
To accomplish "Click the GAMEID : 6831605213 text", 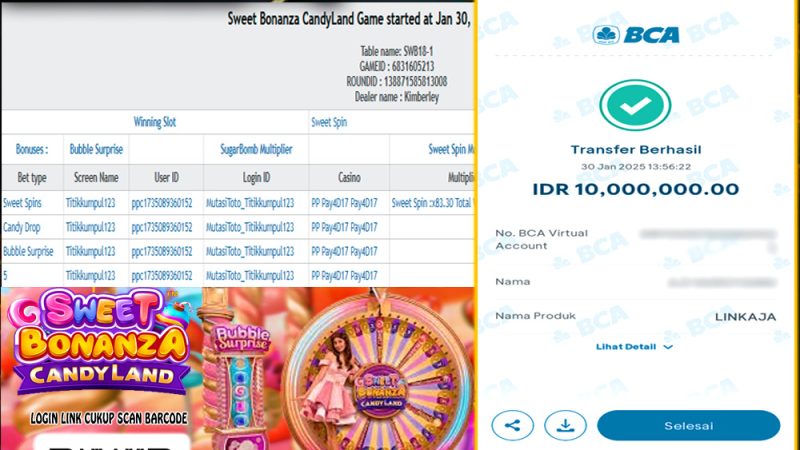I will click(397, 66).
